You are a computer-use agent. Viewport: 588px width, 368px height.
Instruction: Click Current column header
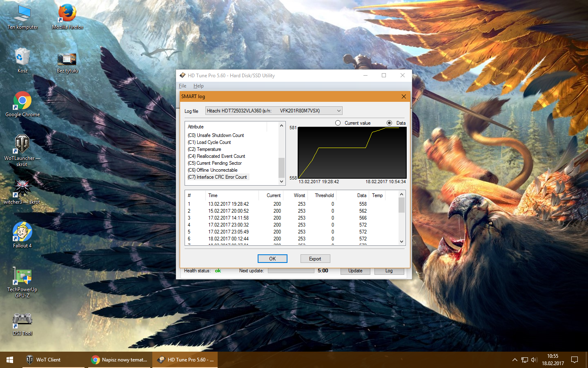[271, 195]
